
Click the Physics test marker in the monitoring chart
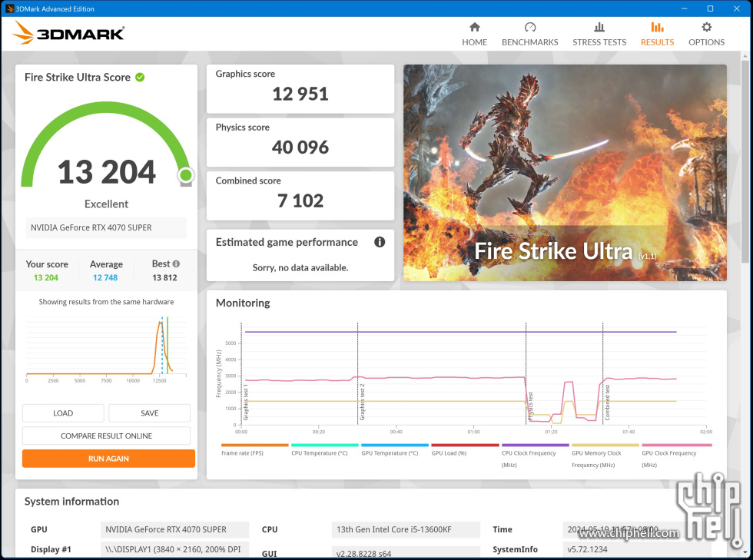click(x=531, y=406)
